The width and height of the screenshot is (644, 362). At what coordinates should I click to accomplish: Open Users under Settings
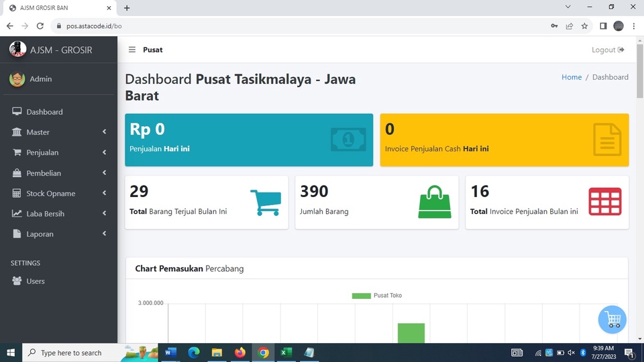[58, 281]
